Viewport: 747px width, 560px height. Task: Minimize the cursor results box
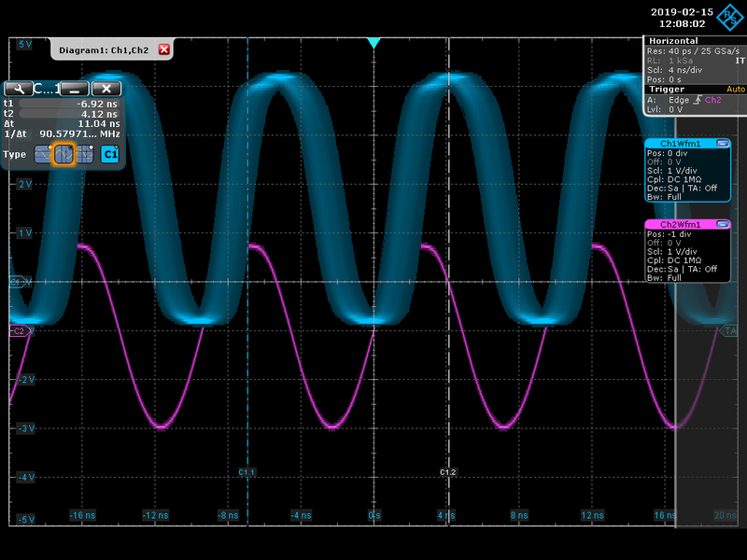tap(76, 88)
